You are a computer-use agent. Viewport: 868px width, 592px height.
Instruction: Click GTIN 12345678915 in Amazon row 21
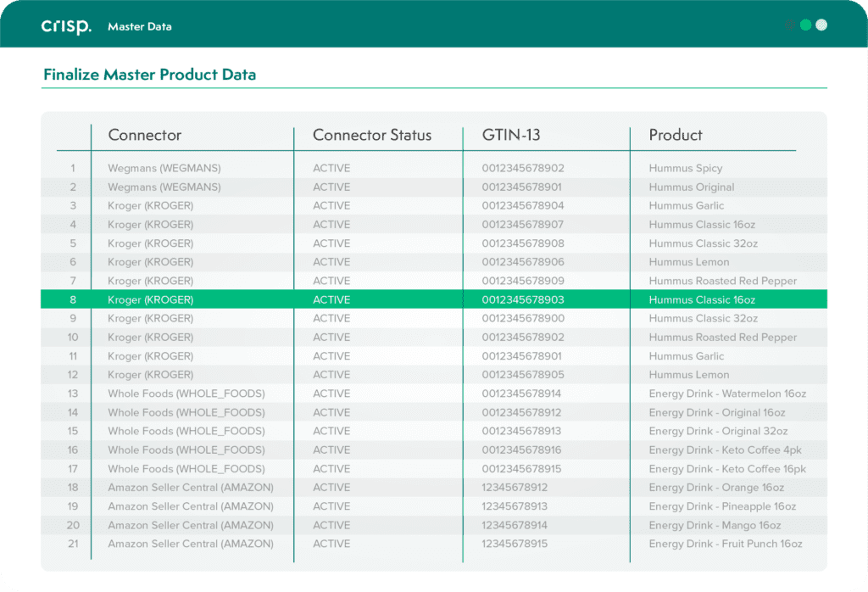(515, 544)
